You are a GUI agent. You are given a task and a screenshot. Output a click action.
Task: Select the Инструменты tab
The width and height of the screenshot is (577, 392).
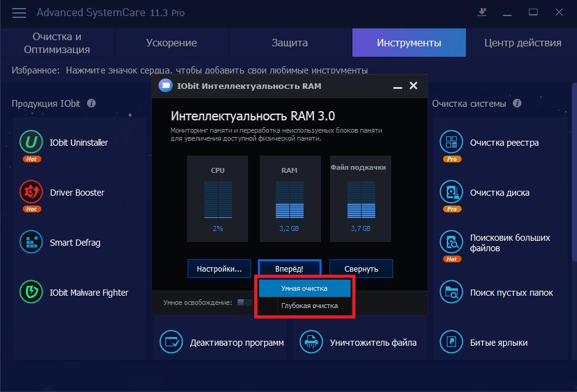pos(409,43)
